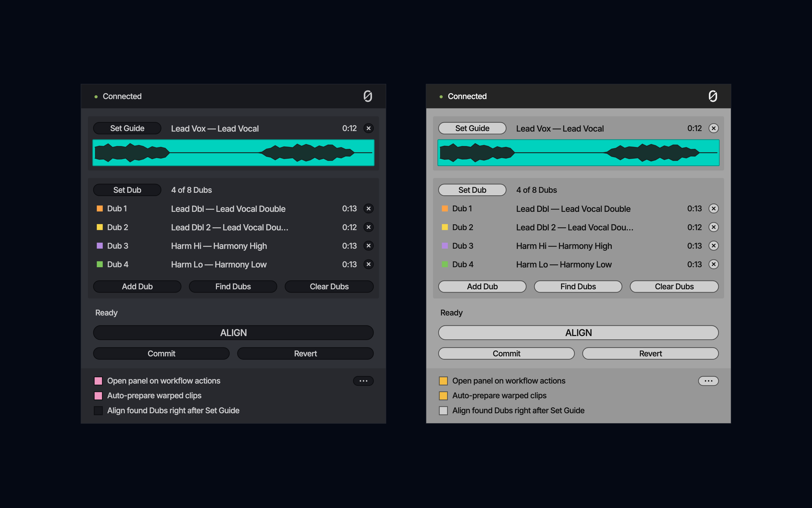Remove Dub 4 Harm Lo in dark panel
The height and width of the screenshot is (508, 812).
[x=368, y=264]
